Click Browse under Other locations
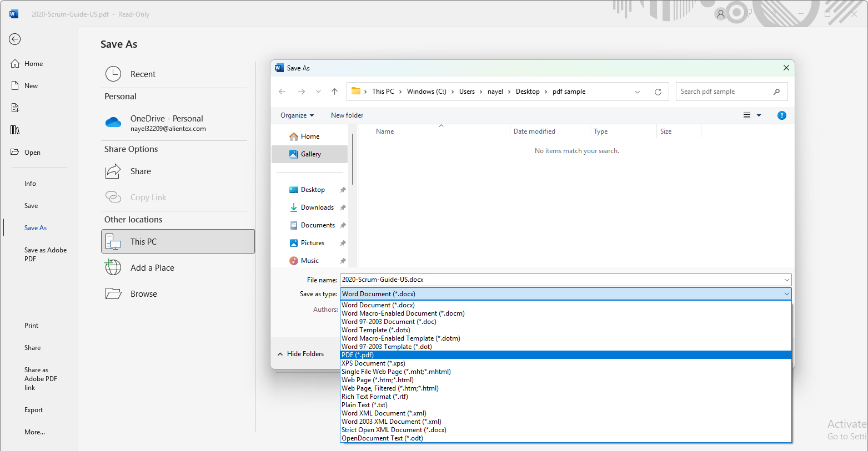Image resolution: width=868 pixels, height=451 pixels. click(x=178, y=293)
